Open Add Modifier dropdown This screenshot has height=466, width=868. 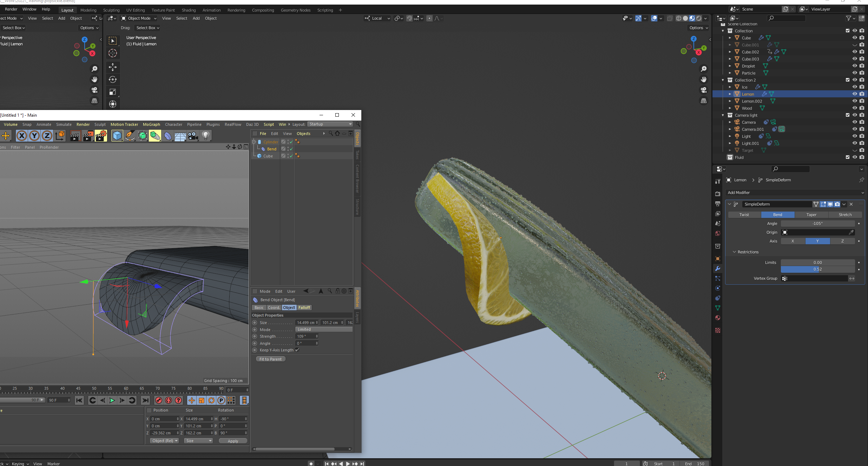click(795, 193)
